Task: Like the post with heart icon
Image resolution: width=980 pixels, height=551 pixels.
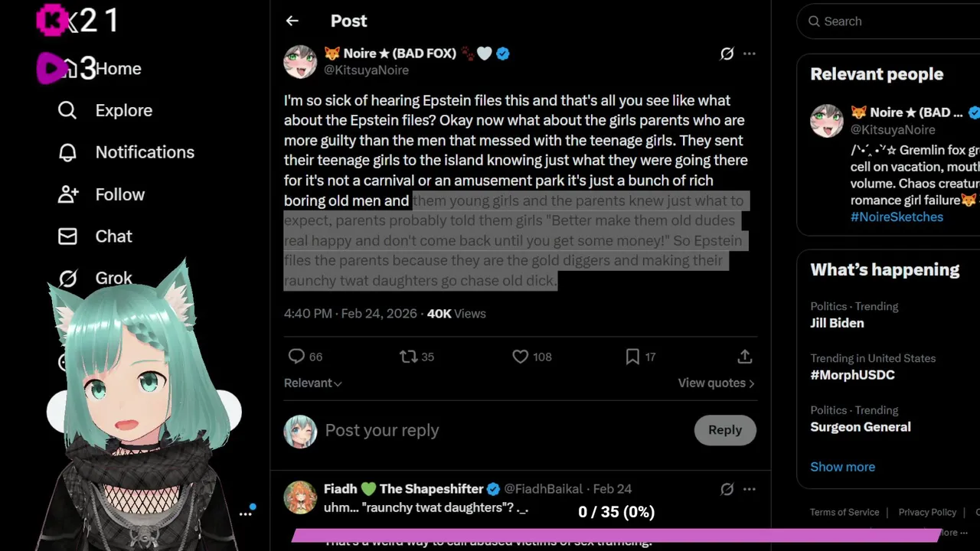Action: point(521,357)
